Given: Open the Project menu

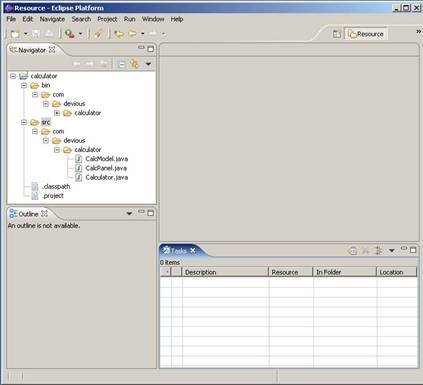Looking at the screenshot, I should (x=107, y=19).
